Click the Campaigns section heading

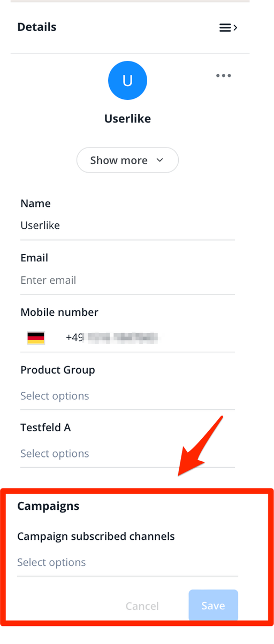[48, 506]
